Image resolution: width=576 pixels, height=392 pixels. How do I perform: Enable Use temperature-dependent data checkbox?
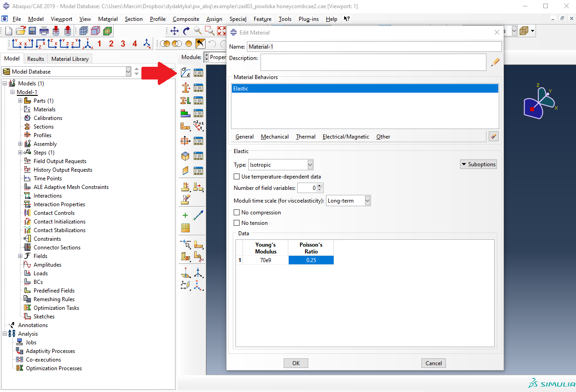pyautogui.click(x=237, y=177)
